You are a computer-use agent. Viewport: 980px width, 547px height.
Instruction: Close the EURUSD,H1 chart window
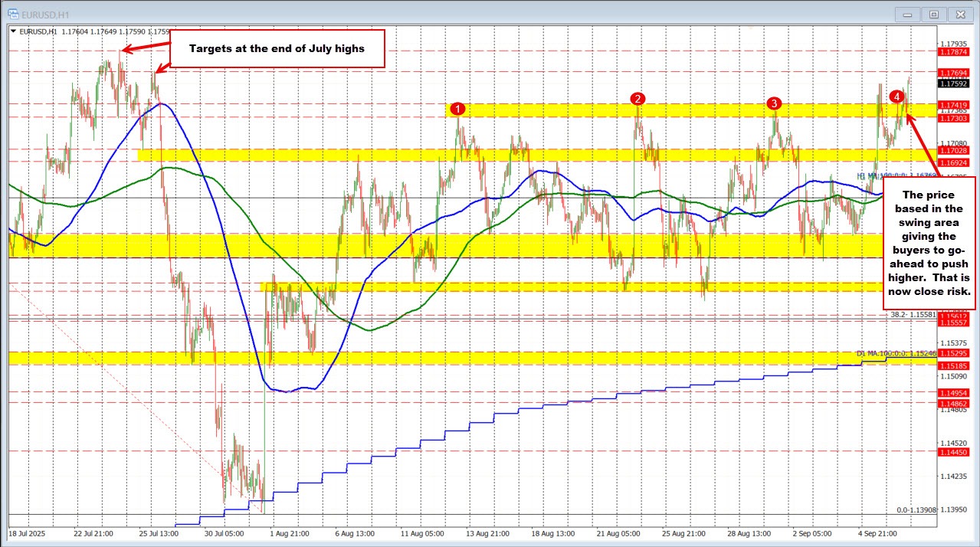[x=959, y=14]
